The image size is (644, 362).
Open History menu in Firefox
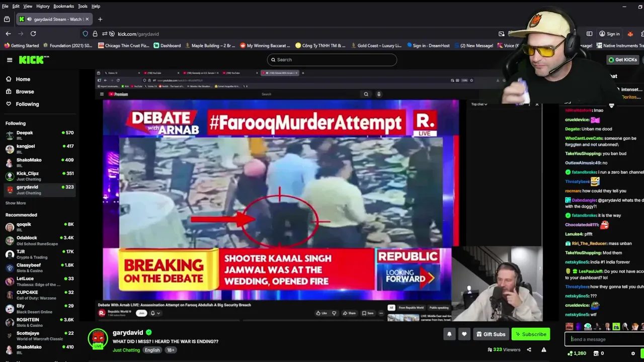coord(43,6)
